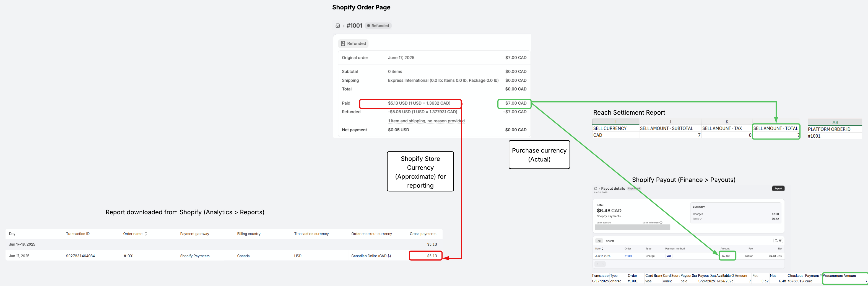This screenshot has width=868, height=286.
Task: Click the Day column header in report
Action: pyautogui.click(x=12, y=234)
